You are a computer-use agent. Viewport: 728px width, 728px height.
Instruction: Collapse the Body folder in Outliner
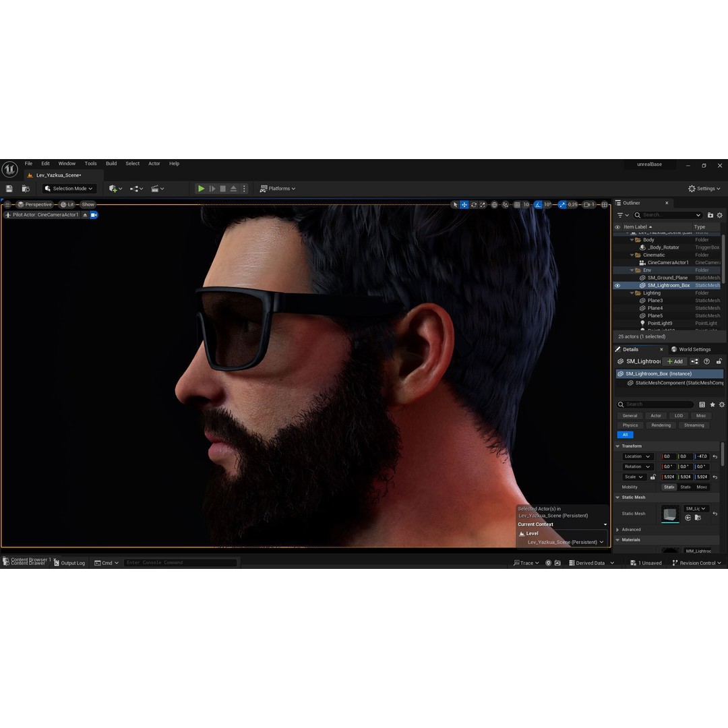[x=632, y=240]
